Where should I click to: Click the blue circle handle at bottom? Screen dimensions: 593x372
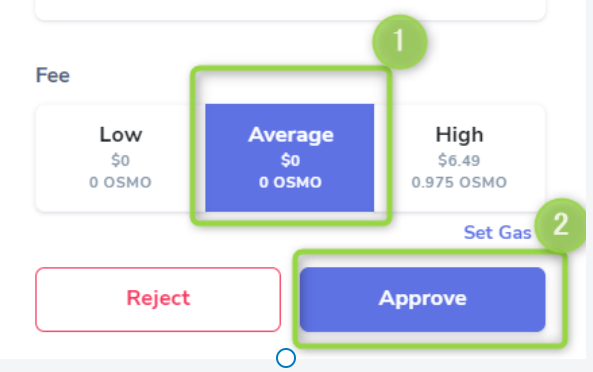(x=286, y=358)
